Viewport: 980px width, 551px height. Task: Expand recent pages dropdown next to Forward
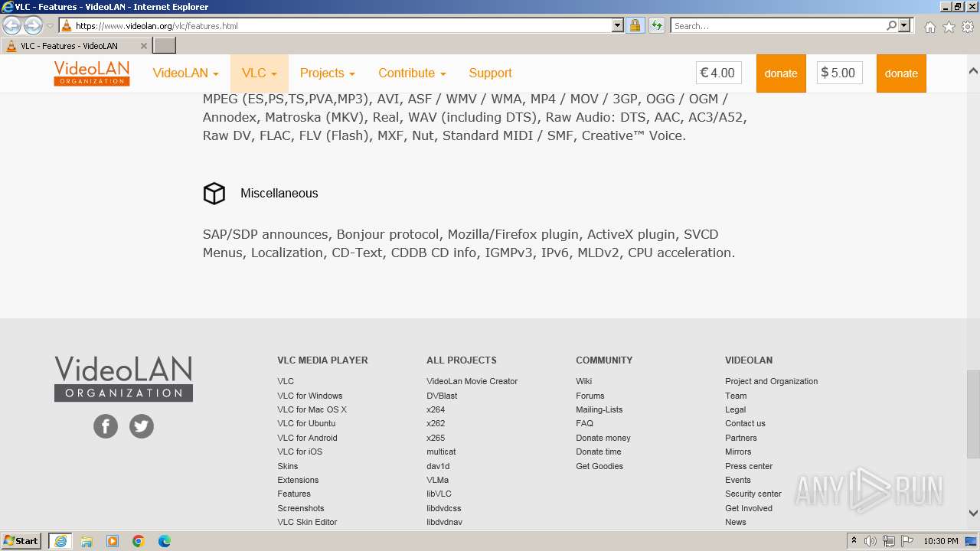coord(50,26)
